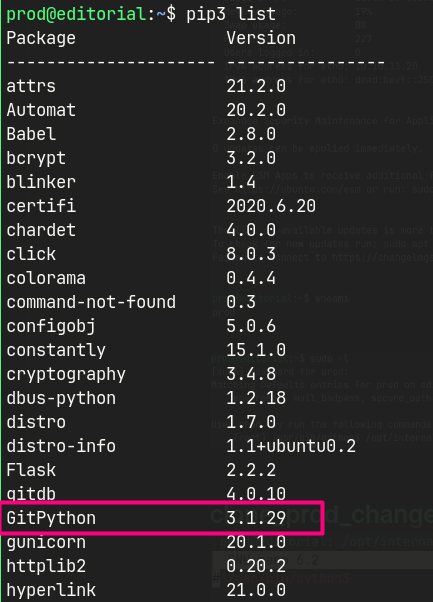
Task: Click the attrs package row
Action: (146, 86)
